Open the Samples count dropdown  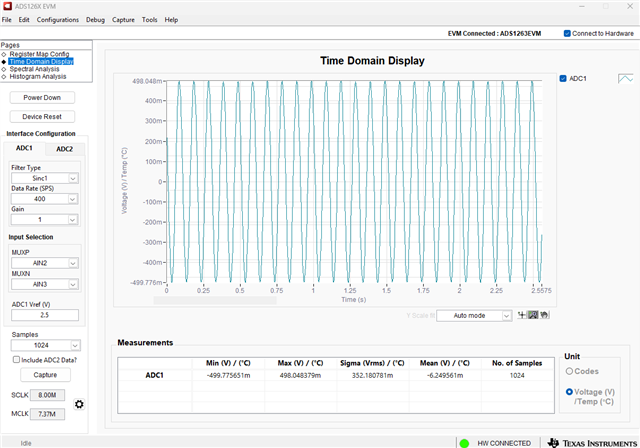46,346
